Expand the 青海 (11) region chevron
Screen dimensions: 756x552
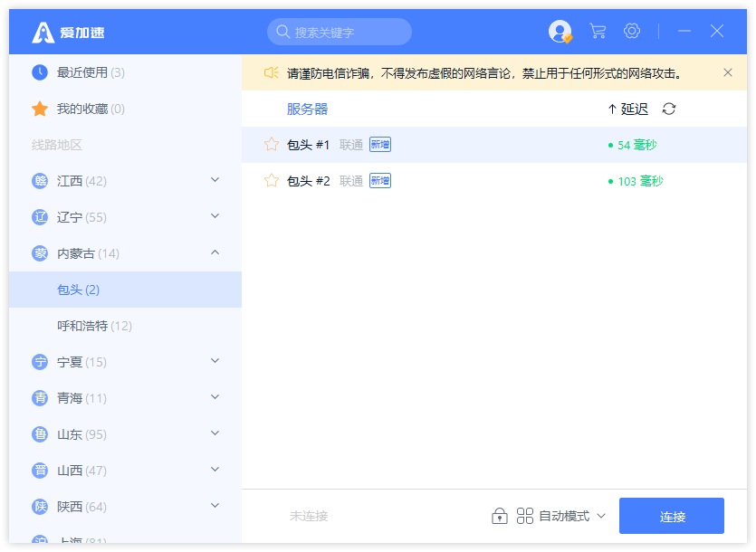pyautogui.click(x=215, y=396)
